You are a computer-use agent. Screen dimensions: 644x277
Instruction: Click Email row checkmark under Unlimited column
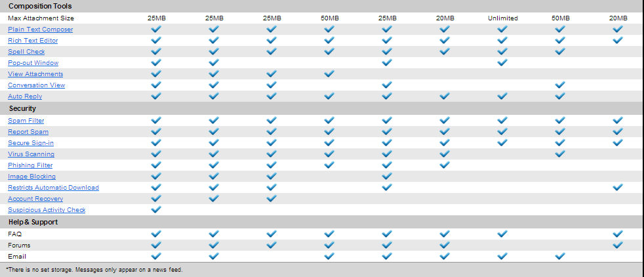(x=502, y=256)
